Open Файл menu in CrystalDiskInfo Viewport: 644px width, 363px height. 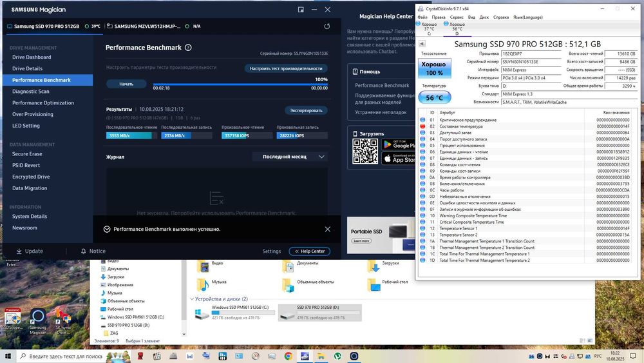coord(422,17)
